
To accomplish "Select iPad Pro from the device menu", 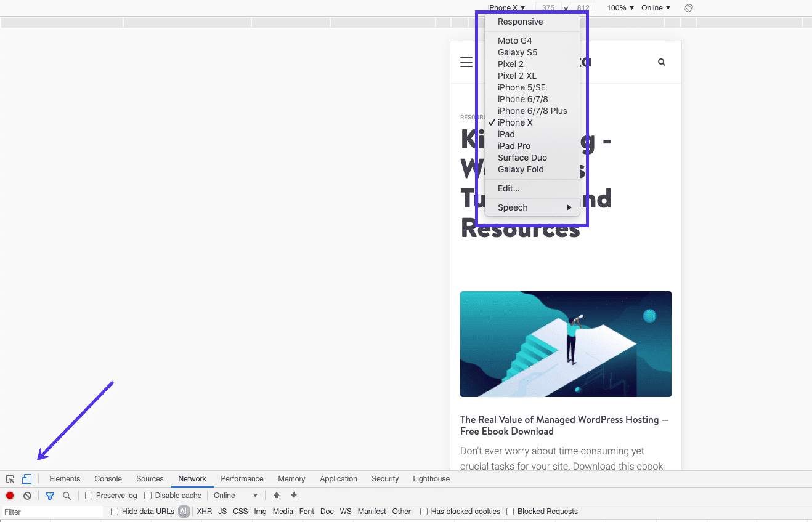I will 515,146.
